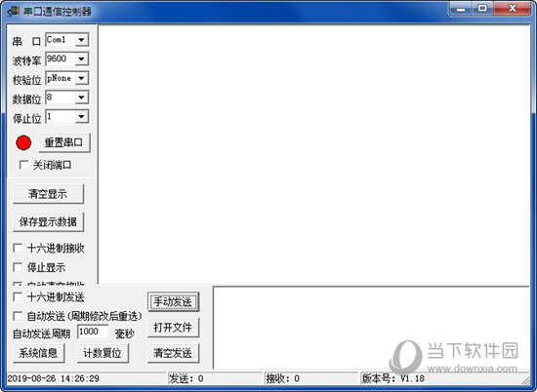537x392 pixels.
Task: Click the 系统信息 button
Action: tap(39, 353)
